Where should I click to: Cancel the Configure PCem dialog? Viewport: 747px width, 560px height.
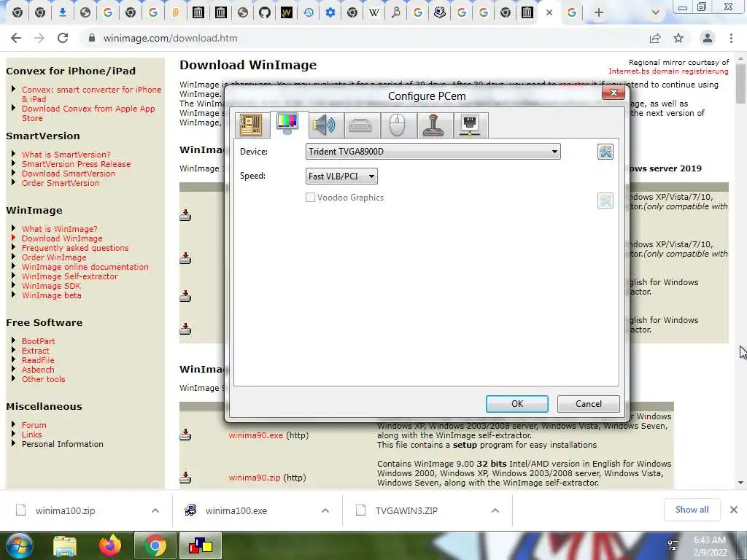[x=589, y=404]
